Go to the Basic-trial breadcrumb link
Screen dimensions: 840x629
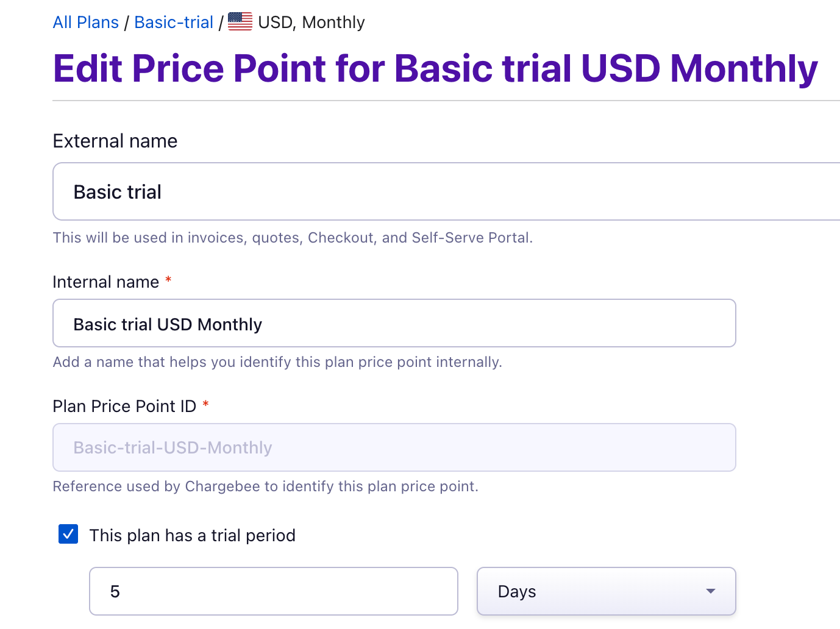tap(174, 23)
